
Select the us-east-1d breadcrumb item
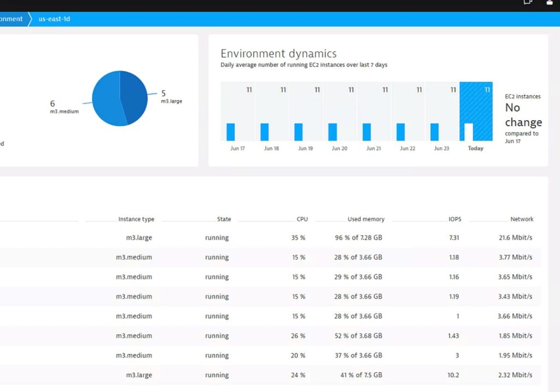[53, 19]
